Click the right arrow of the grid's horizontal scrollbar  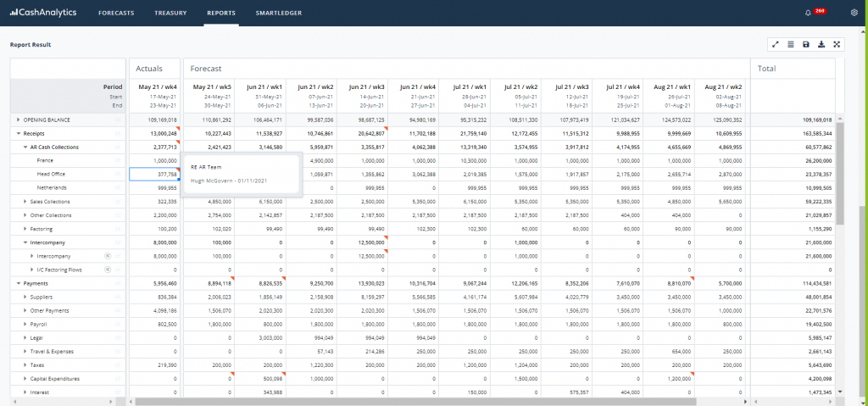point(746,401)
